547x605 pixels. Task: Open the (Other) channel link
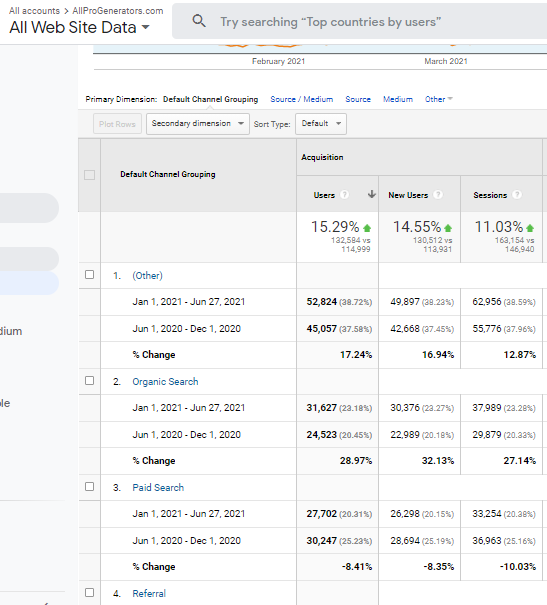pos(147,275)
